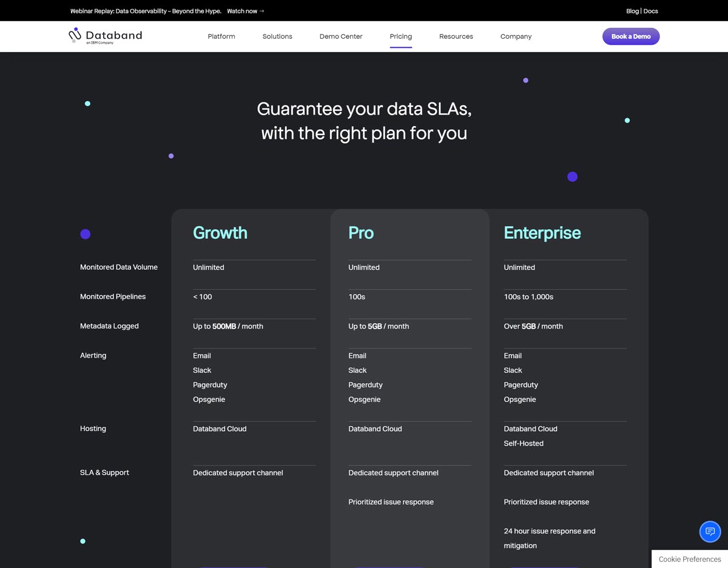Click the webinar replay banner text

(x=146, y=11)
